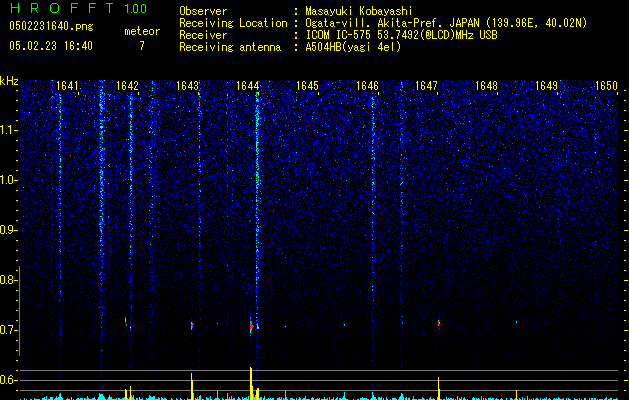Click the strongest red meteor echo before 1644
Screen dimensions: 629x400
coord(251,326)
